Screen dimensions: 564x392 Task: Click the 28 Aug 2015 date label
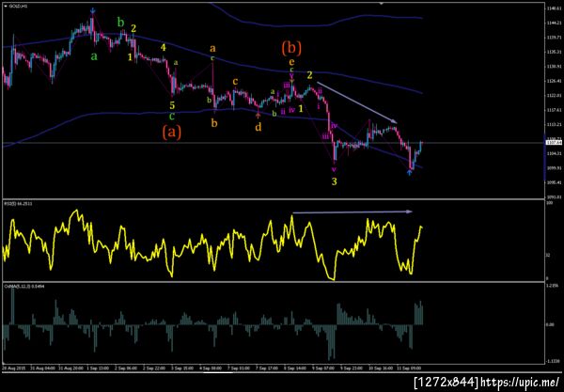[x=12, y=368]
